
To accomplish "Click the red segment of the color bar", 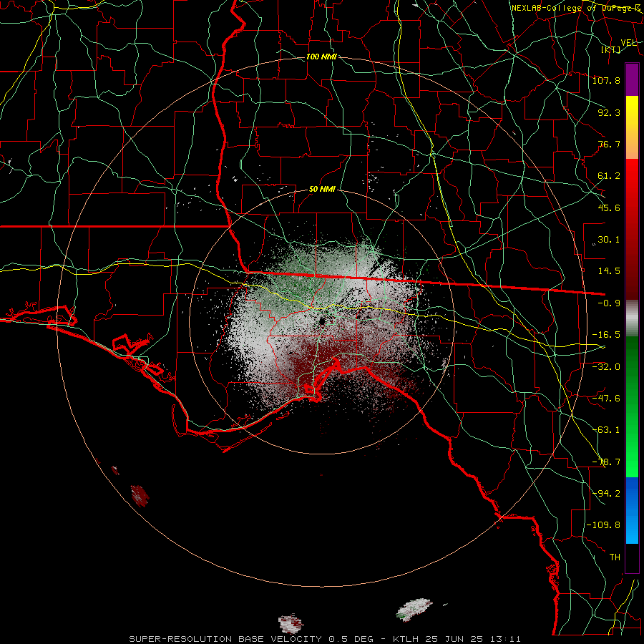I will coord(632,230).
